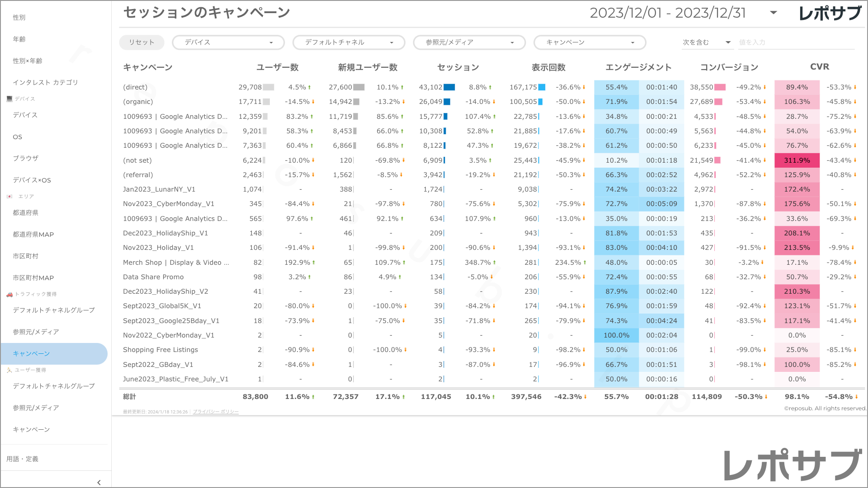Open the プライバシー ポリシー link
This screenshot has width=868, height=488.
tap(216, 412)
